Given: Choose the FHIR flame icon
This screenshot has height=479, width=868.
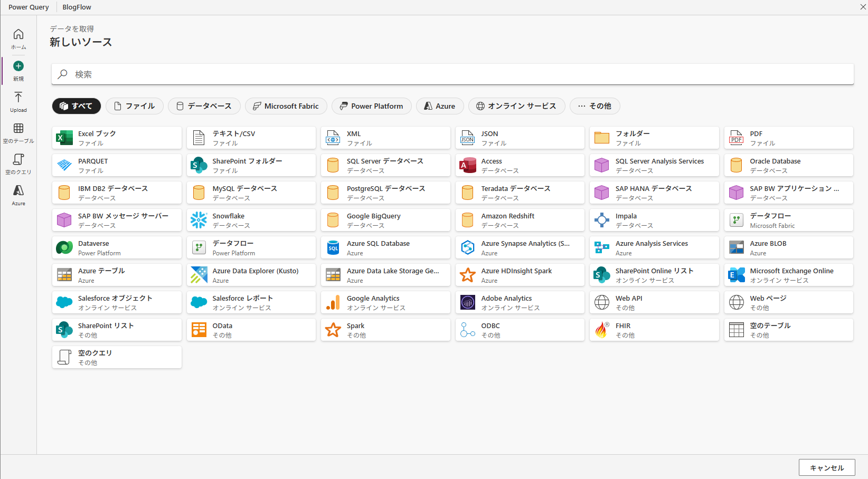Looking at the screenshot, I should pyautogui.click(x=602, y=330).
